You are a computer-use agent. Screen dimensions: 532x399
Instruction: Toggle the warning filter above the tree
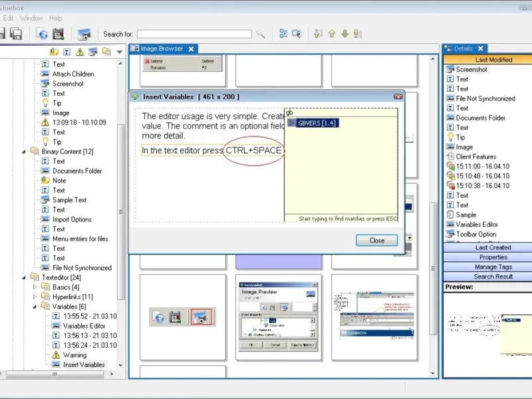[80, 52]
